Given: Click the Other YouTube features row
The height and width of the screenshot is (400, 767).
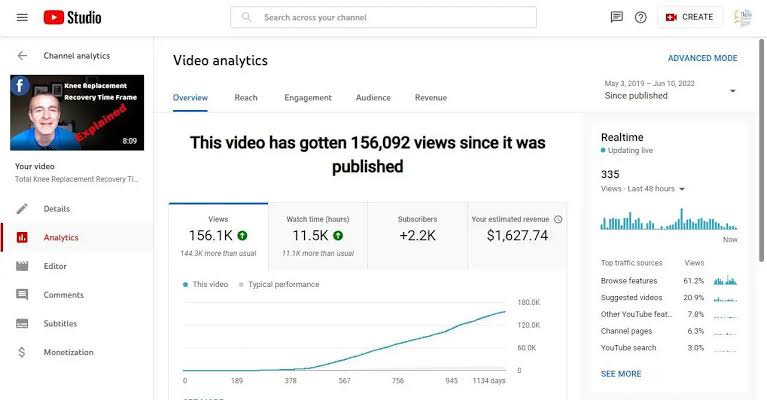Looking at the screenshot, I should coord(669,314).
